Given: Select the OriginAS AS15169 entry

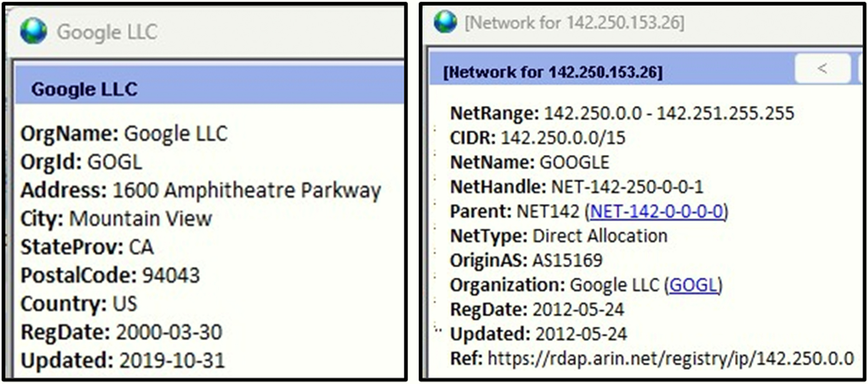Looking at the screenshot, I should pos(526,261).
